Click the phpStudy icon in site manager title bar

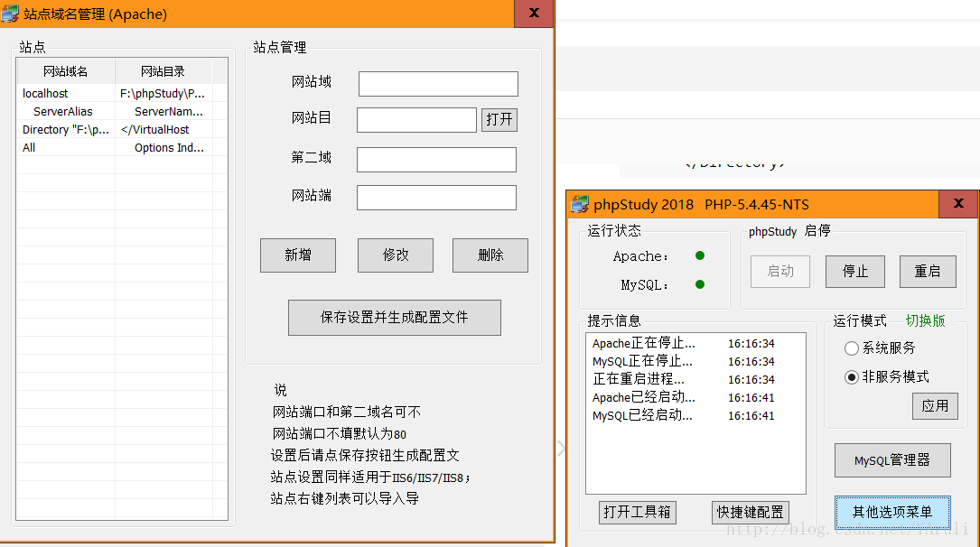(x=10, y=14)
